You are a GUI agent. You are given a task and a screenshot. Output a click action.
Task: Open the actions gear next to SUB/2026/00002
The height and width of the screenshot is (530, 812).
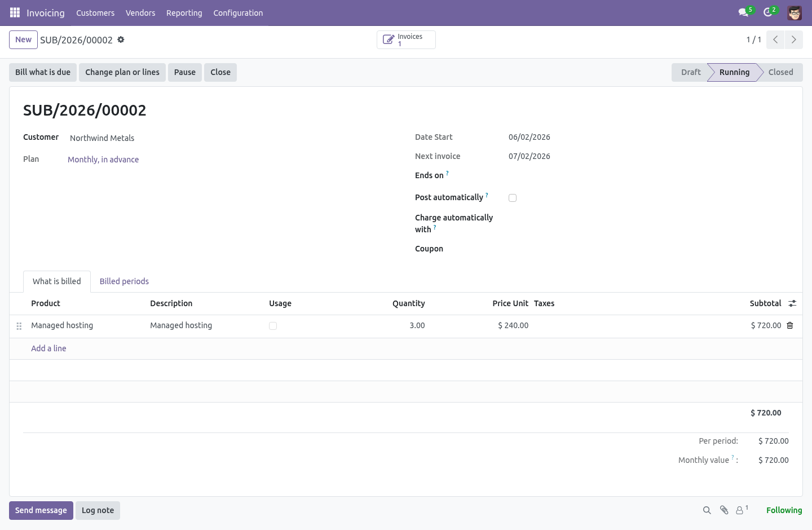click(121, 40)
